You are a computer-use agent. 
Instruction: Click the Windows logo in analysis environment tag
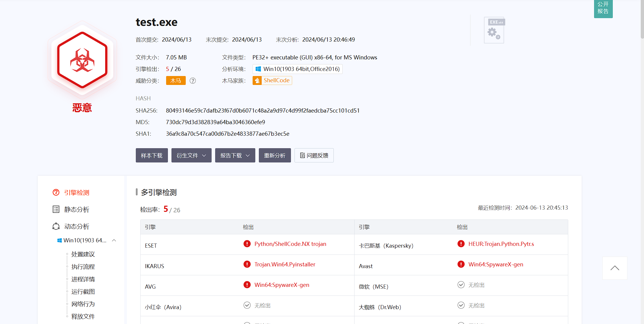pyautogui.click(x=258, y=69)
